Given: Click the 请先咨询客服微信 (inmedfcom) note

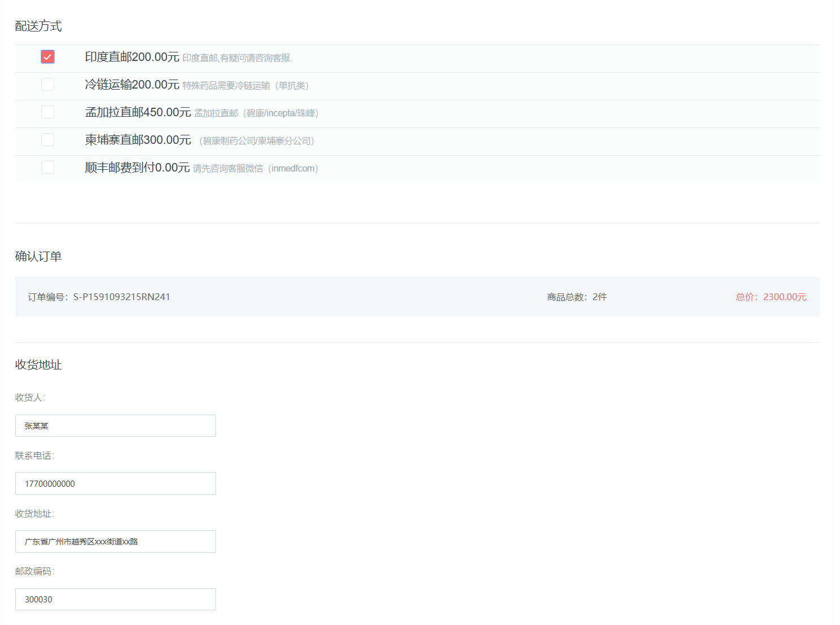Looking at the screenshot, I should (x=256, y=169).
